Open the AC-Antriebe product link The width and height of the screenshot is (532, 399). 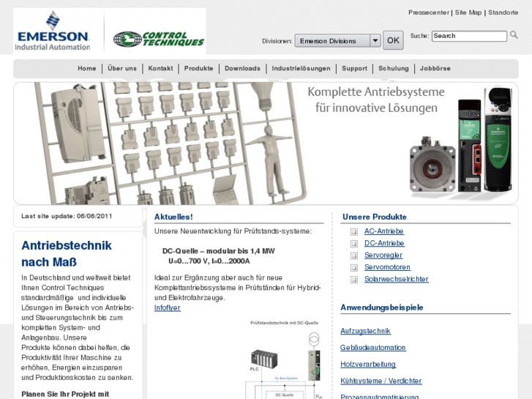click(384, 231)
